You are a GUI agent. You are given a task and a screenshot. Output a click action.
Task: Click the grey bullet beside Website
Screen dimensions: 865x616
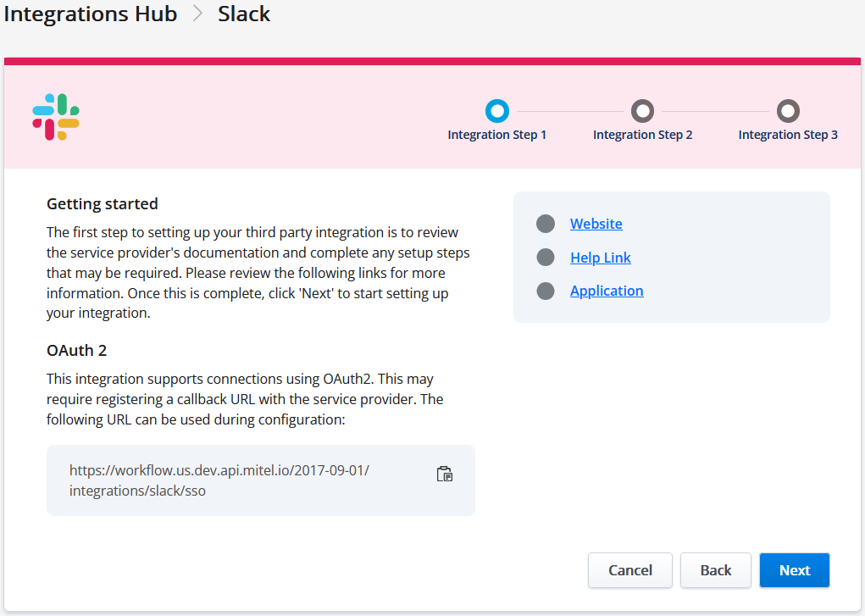click(x=546, y=224)
